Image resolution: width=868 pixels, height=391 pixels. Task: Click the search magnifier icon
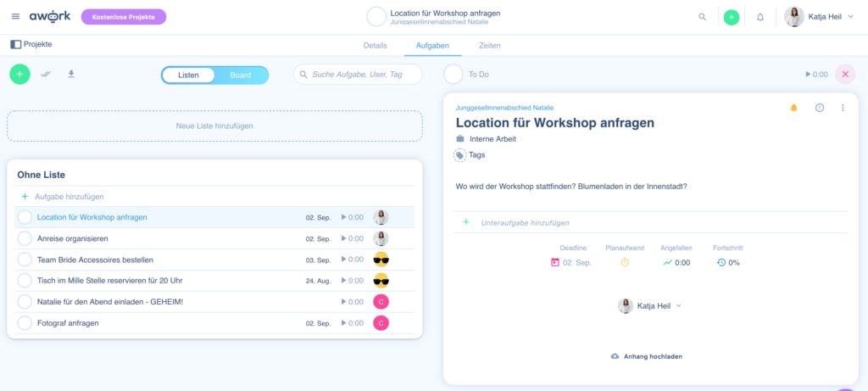tap(702, 17)
